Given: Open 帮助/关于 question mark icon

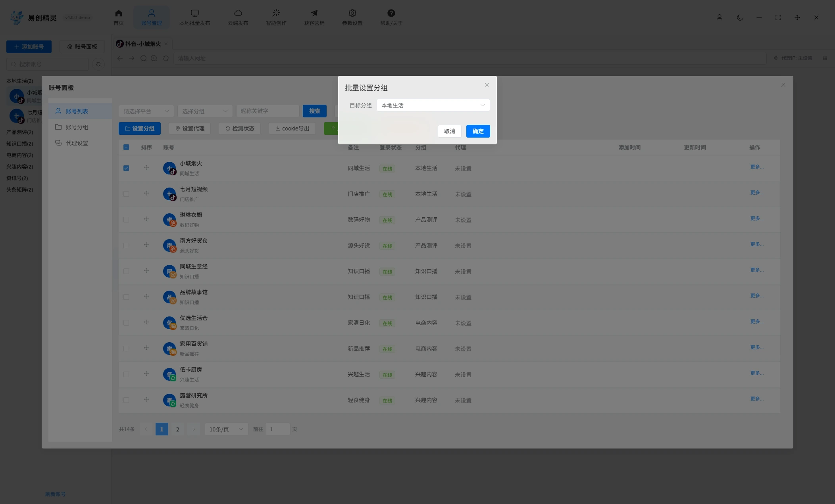Looking at the screenshot, I should 391,13.
